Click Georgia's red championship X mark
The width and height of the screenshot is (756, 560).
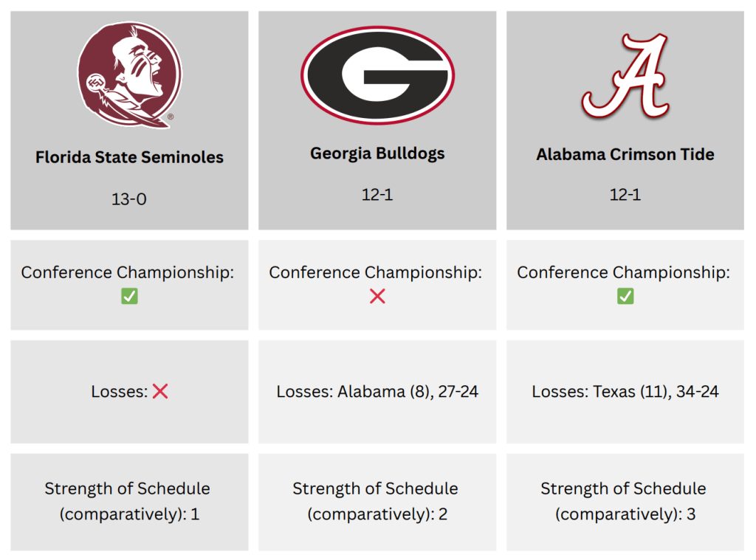click(377, 297)
